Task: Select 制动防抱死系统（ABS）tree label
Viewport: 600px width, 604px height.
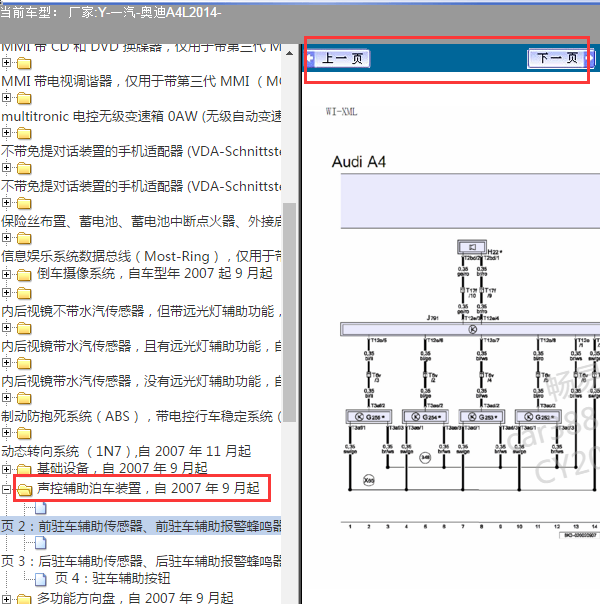Action: pyautogui.click(x=141, y=416)
